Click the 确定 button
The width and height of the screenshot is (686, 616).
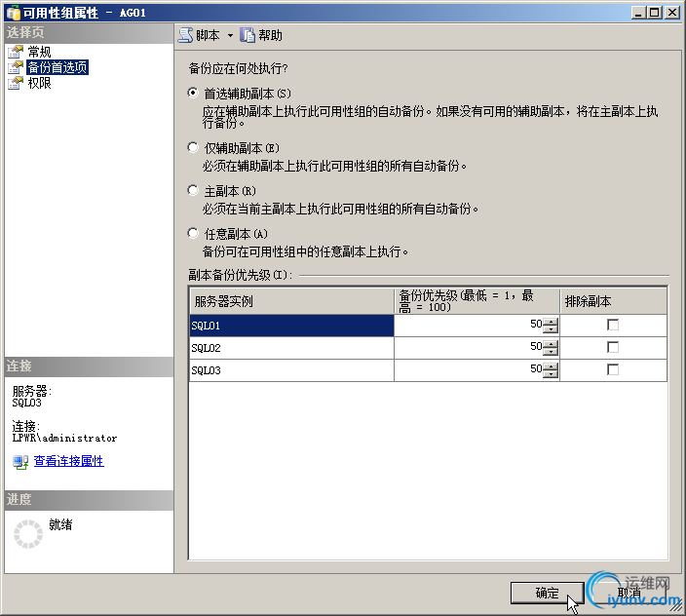547,593
